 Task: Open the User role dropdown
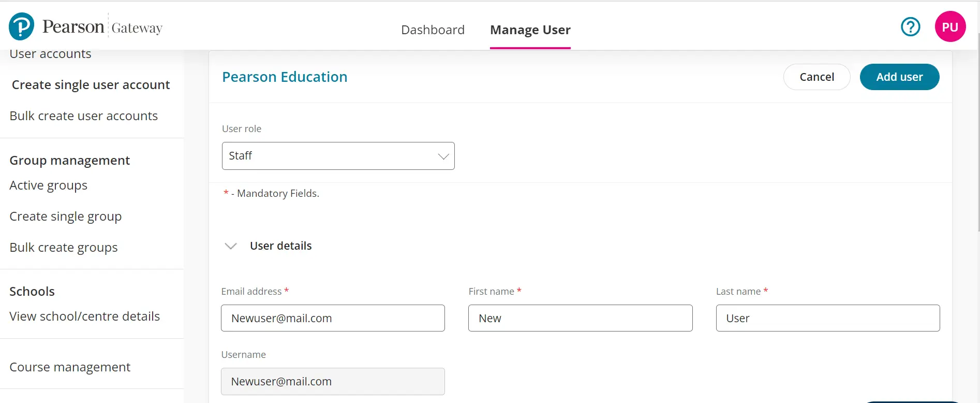[x=338, y=156]
